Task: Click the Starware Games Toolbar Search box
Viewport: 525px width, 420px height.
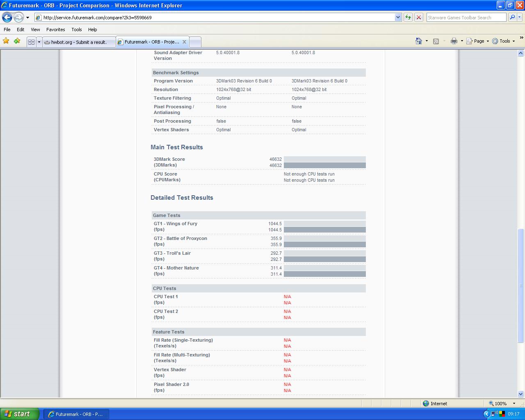Action: click(x=466, y=17)
